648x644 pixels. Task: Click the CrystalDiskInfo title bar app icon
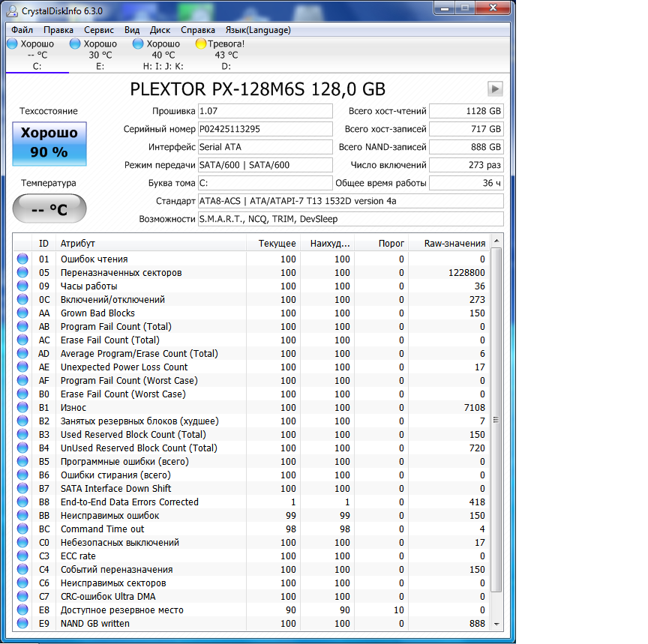[x=13, y=10]
